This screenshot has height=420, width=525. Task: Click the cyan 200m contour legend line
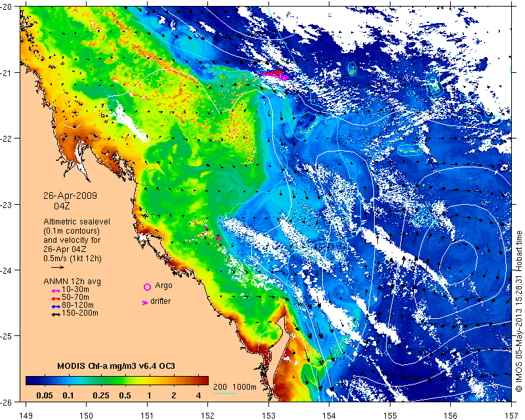(224, 393)
